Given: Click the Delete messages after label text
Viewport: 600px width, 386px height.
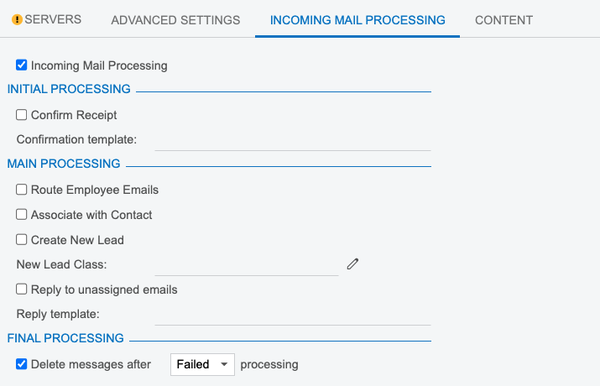Looking at the screenshot, I should coord(91,364).
